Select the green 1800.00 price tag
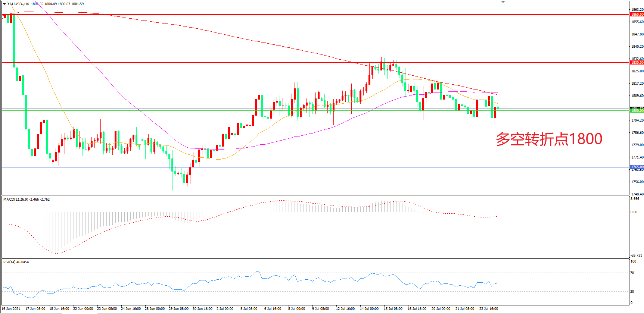The width and height of the screenshot is (644, 314). coord(637,111)
